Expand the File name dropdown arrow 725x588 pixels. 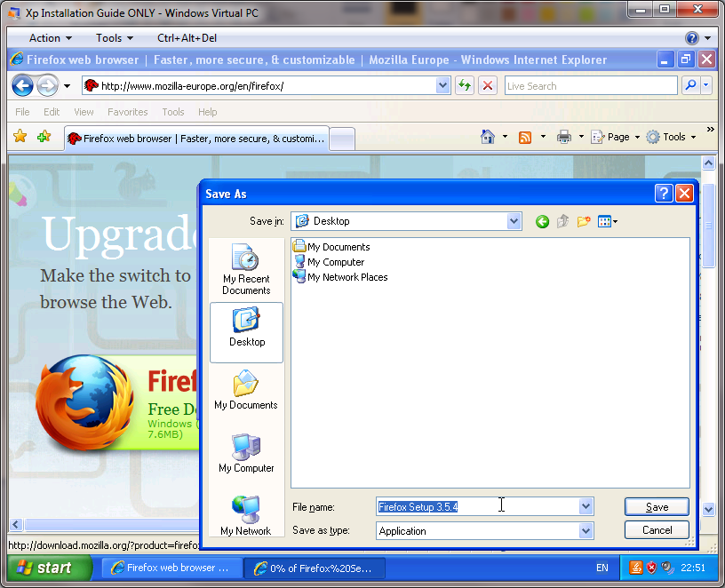[586, 506]
